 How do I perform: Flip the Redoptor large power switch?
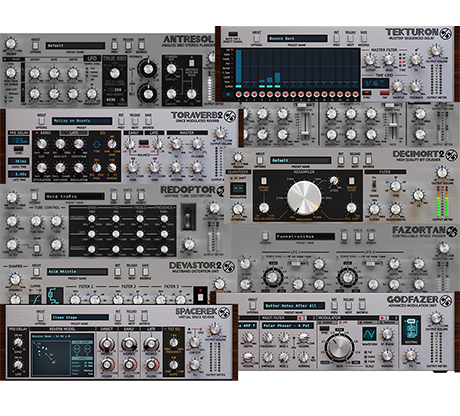[188, 217]
